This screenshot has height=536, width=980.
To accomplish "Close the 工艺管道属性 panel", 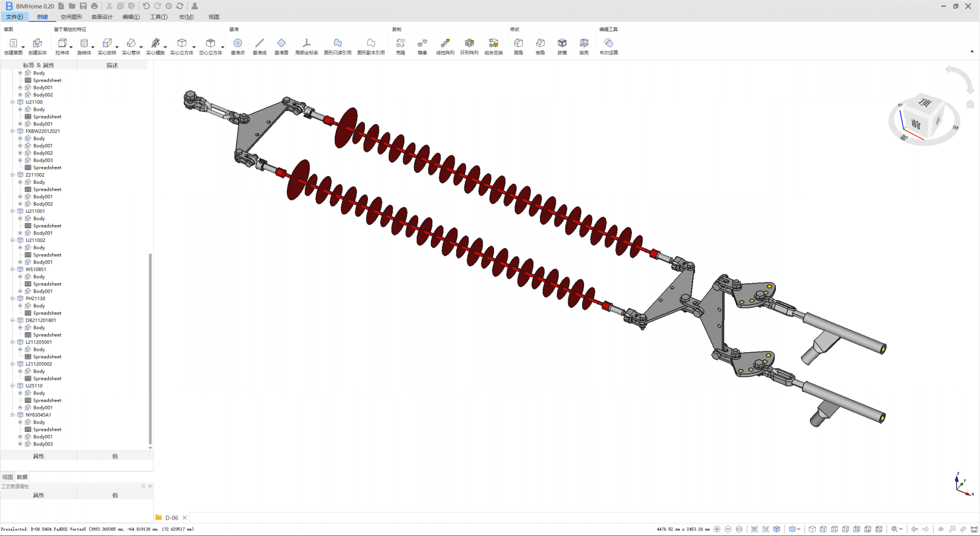I will (150, 486).
